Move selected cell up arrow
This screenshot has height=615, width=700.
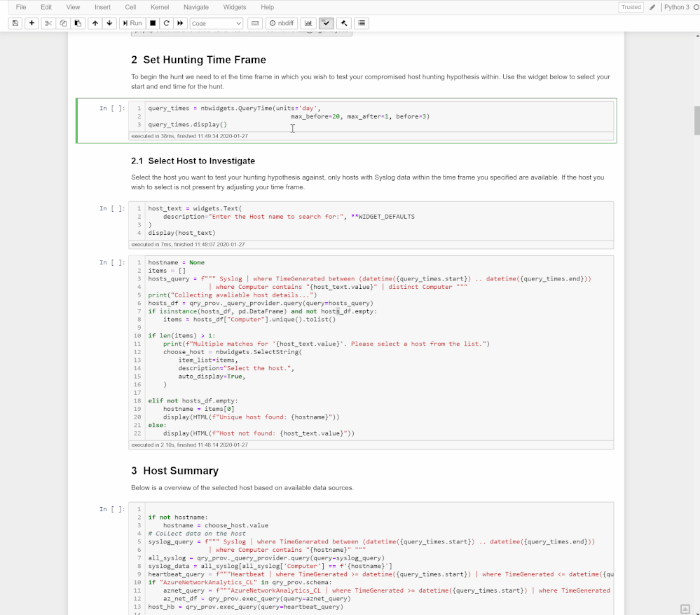pyautogui.click(x=95, y=23)
